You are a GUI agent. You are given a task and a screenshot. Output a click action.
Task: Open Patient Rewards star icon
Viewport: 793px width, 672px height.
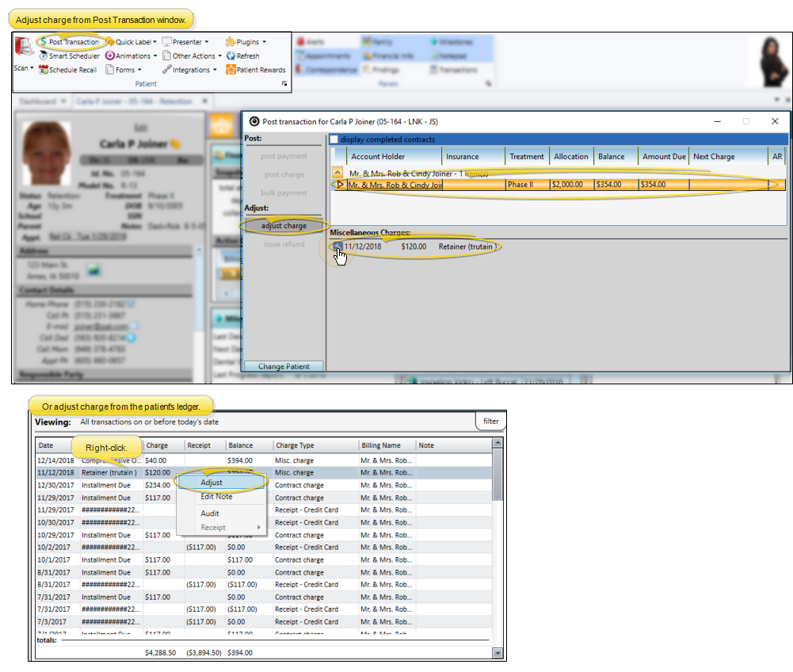(x=231, y=70)
